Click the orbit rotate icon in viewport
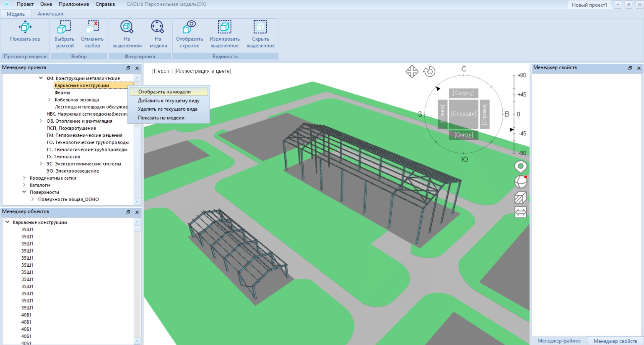The image size is (644, 345). (429, 71)
